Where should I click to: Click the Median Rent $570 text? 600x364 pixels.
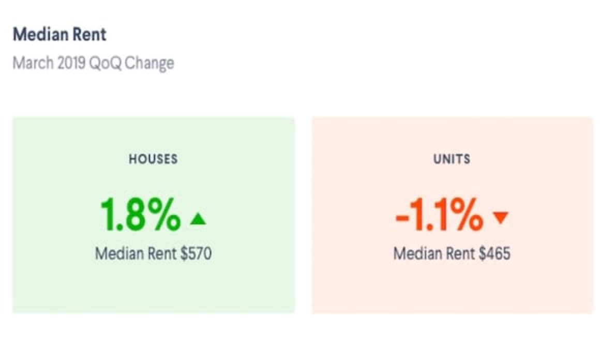tap(154, 253)
